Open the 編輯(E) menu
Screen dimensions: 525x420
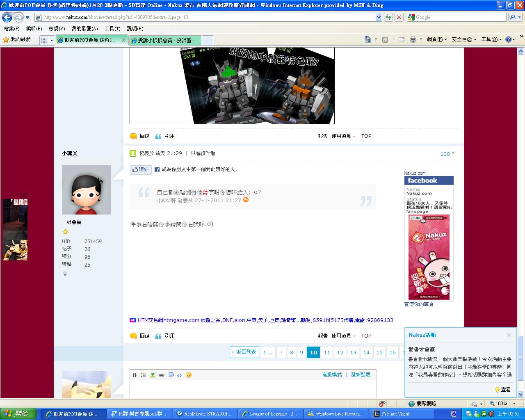[x=34, y=29]
